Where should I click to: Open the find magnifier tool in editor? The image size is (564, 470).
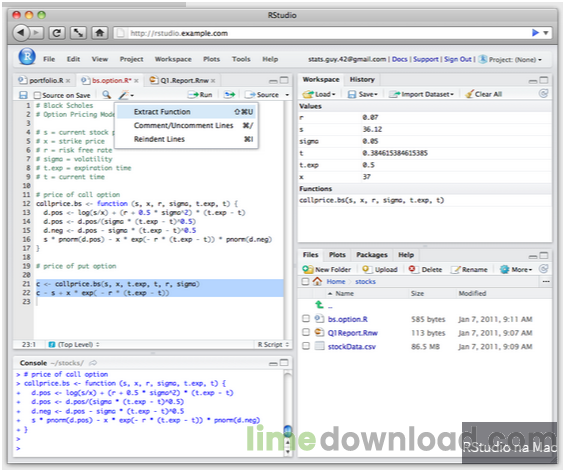[106, 95]
